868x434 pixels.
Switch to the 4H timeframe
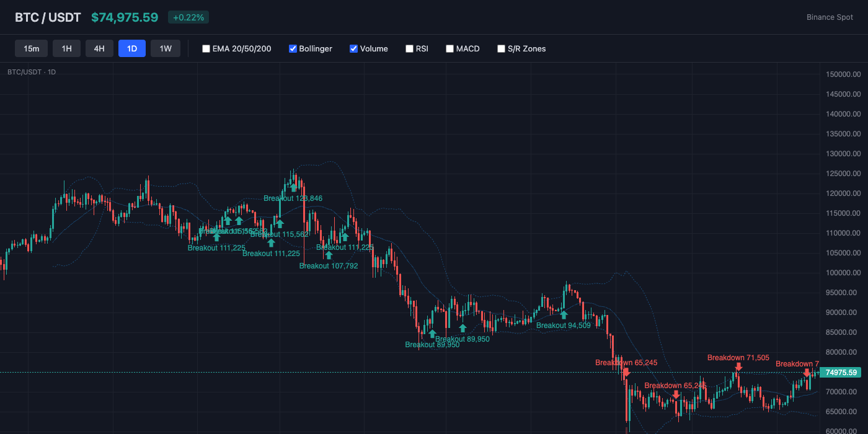[x=99, y=48]
